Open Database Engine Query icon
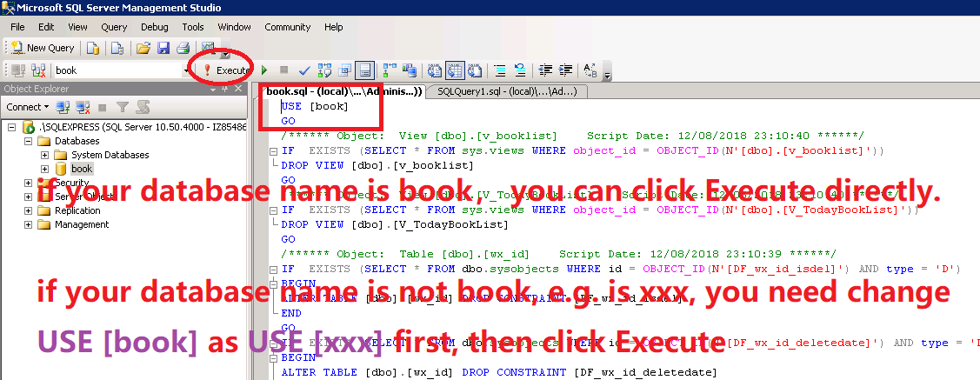The image size is (980, 380). (93, 48)
